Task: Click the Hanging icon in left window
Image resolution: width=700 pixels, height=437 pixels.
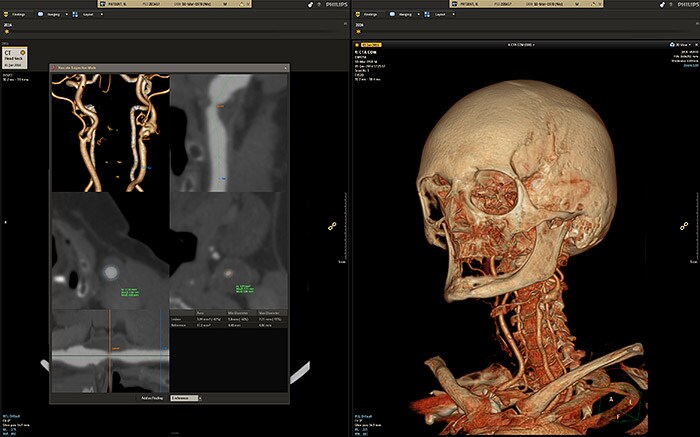Action: [41, 14]
